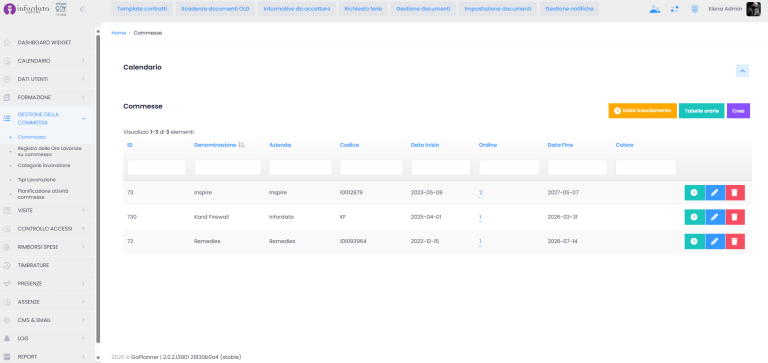Open Gestione notifiche tab

pyautogui.click(x=569, y=9)
